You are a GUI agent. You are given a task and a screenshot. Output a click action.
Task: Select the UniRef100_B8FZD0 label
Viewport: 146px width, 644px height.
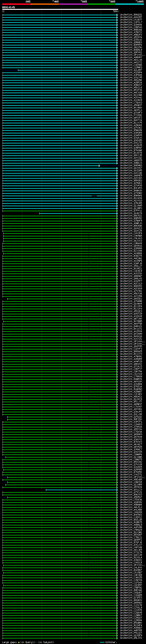(131, 419)
